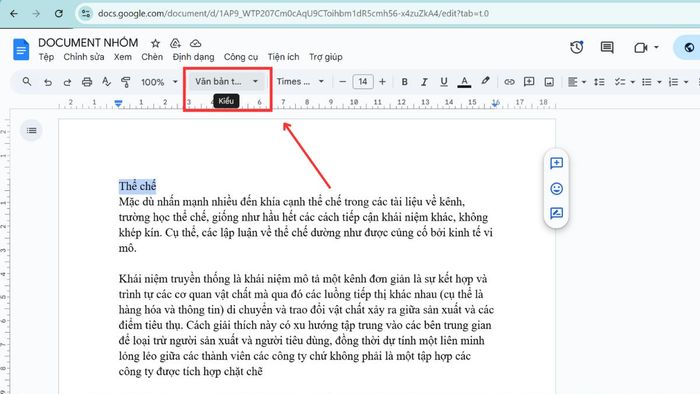
Task: Decrease font size with minus button
Action: (342, 82)
